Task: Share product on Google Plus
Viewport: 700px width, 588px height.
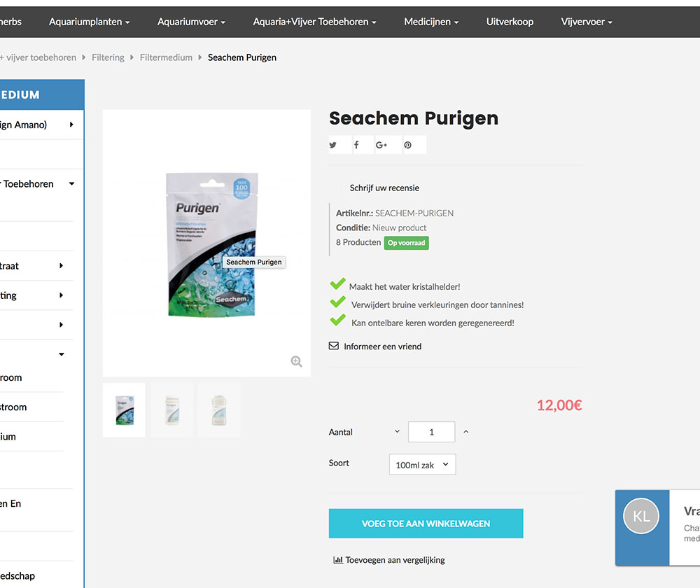Action: pos(388,145)
